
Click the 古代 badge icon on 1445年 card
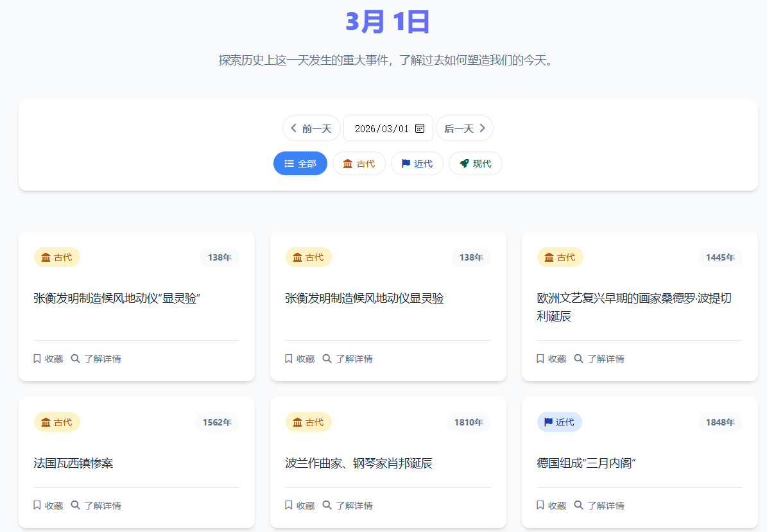549,257
